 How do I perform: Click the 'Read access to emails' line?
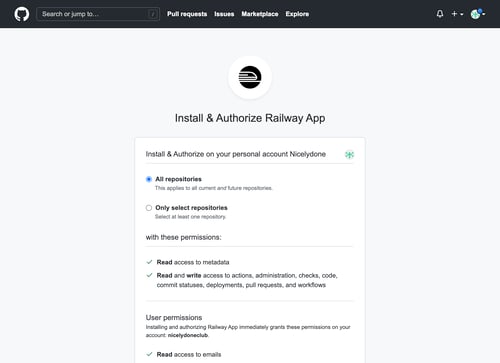(189, 354)
